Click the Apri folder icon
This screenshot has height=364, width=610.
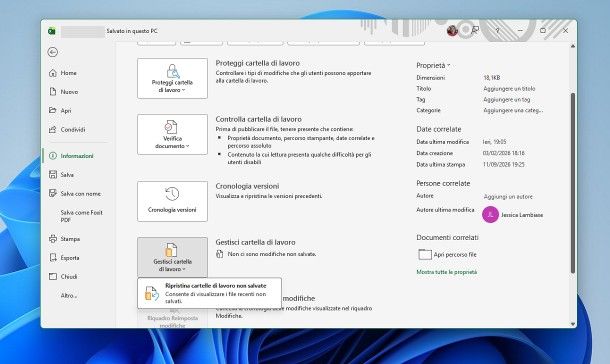coord(53,110)
